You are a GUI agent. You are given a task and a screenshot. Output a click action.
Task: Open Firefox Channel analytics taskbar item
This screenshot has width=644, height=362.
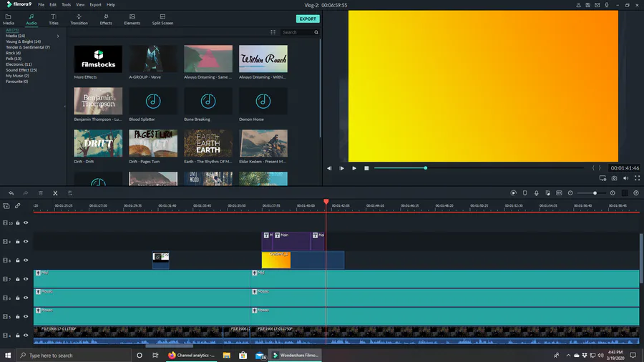192,356
